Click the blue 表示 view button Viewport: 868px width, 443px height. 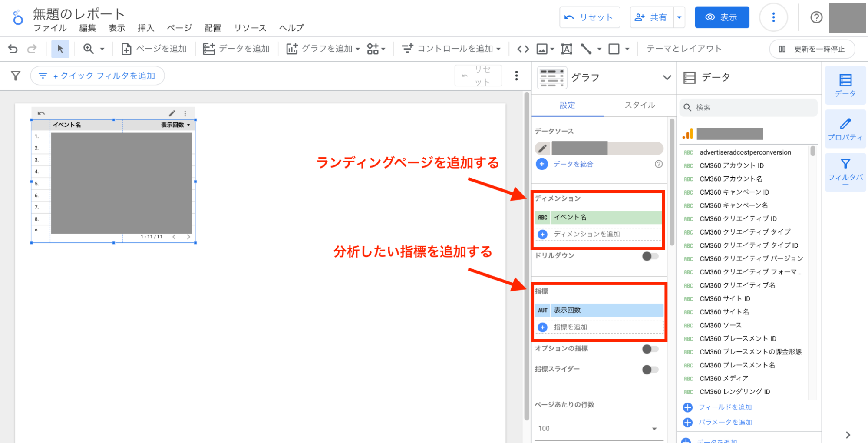point(722,17)
